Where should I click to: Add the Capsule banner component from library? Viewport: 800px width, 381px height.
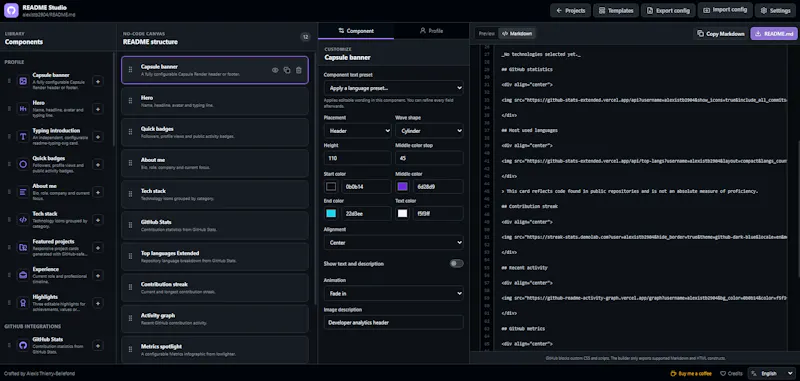tap(98, 81)
